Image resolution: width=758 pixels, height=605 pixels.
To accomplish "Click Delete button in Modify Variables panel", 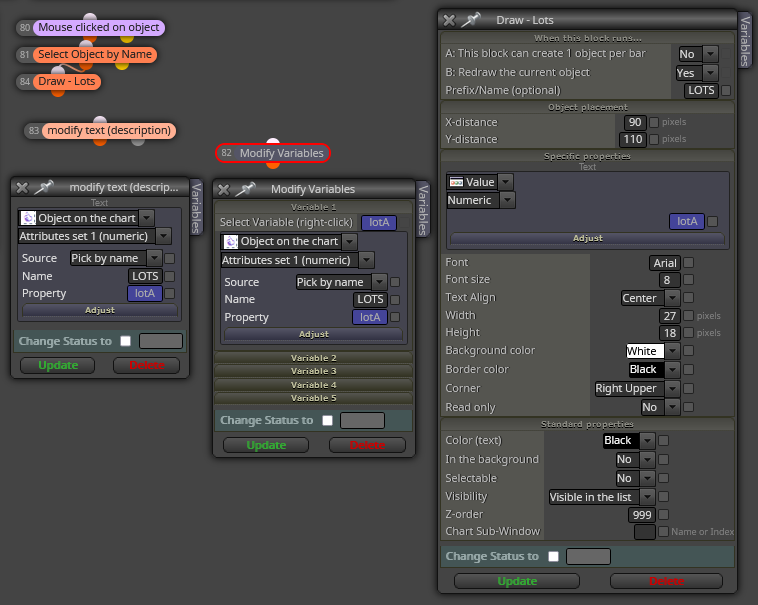I will click(367, 445).
